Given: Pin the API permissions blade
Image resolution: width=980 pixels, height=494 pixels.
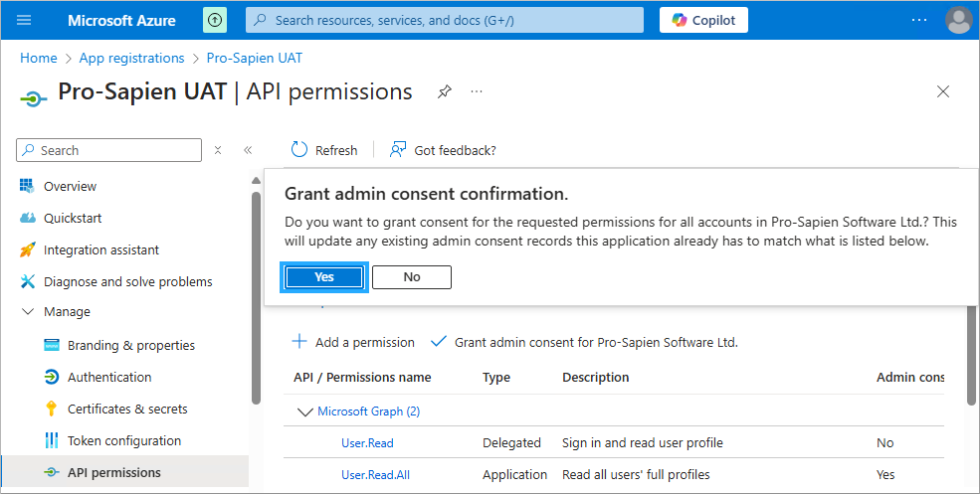Looking at the screenshot, I should (445, 91).
